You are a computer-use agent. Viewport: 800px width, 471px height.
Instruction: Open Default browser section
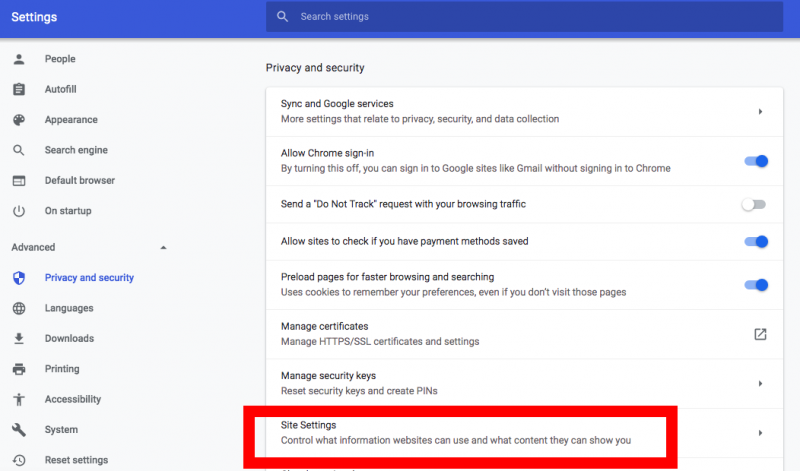(x=80, y=181)
